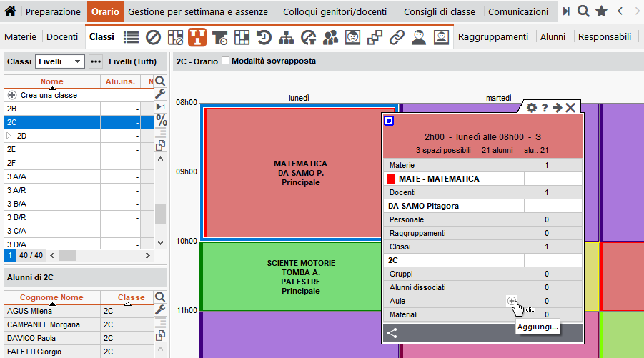
Task: Click the scroll-up arrow of class list
Action: (x=161, y=159)
